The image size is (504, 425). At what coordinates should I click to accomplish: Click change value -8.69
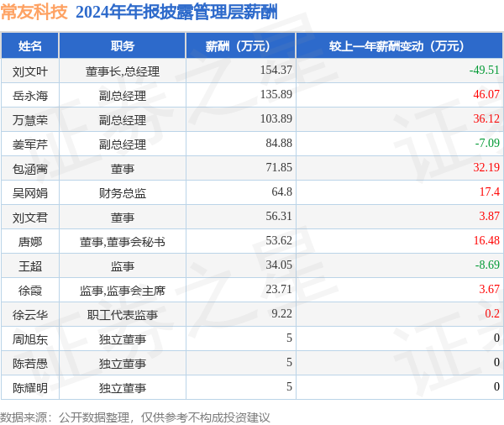tap(487, 265)
